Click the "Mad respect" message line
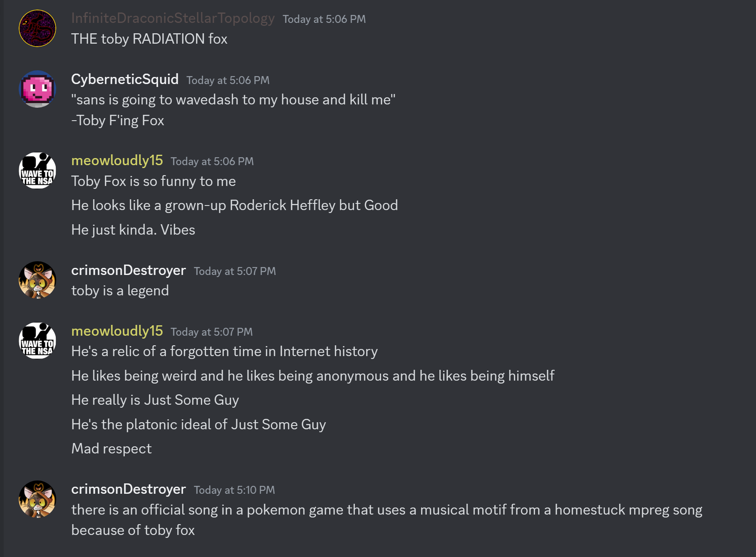The height and width of the screenshot is (557, 756). (111, 449)
